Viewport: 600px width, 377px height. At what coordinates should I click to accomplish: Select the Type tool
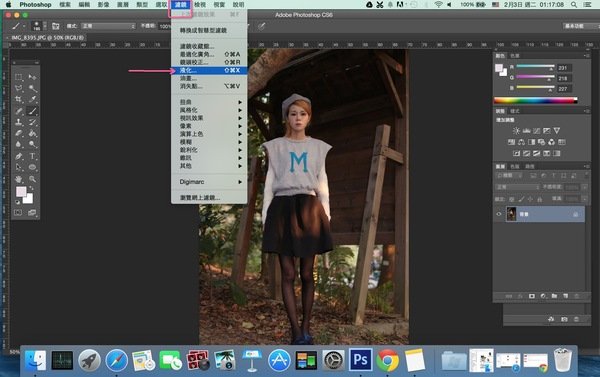33,156
